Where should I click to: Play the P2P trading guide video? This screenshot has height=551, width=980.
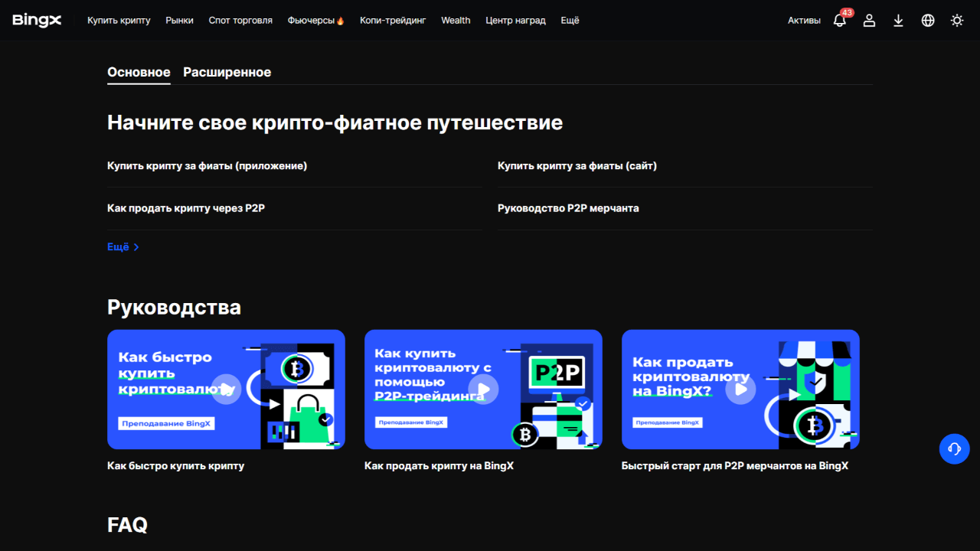[x=483, y=389]
